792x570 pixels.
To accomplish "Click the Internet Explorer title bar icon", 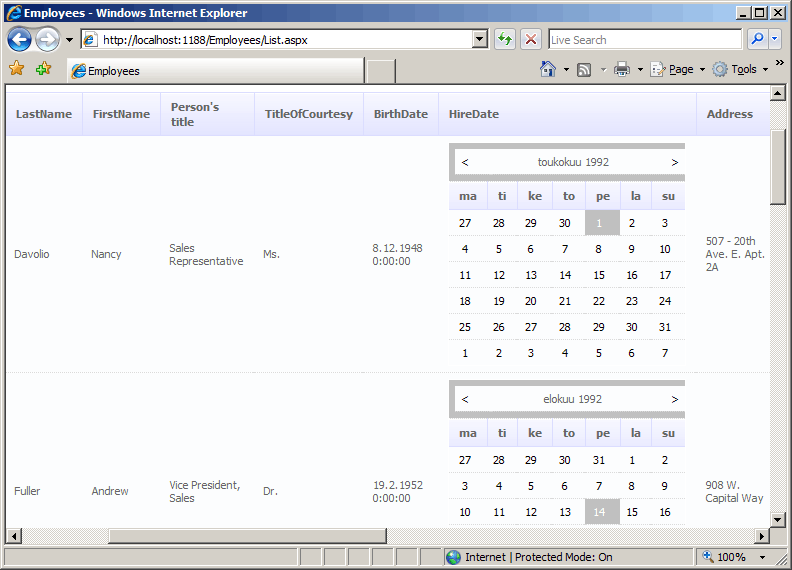I will coord(14,13).
